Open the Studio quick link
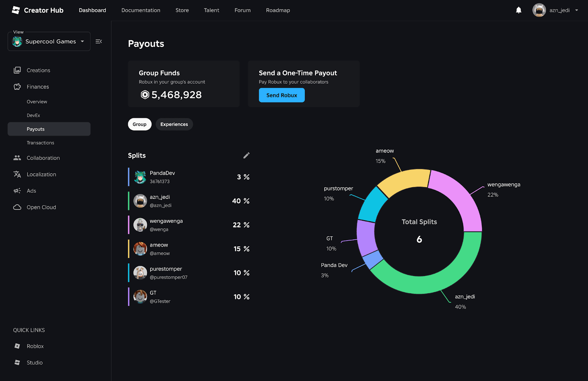This screenshot has width=588, height=381. (x=35, y=363)
